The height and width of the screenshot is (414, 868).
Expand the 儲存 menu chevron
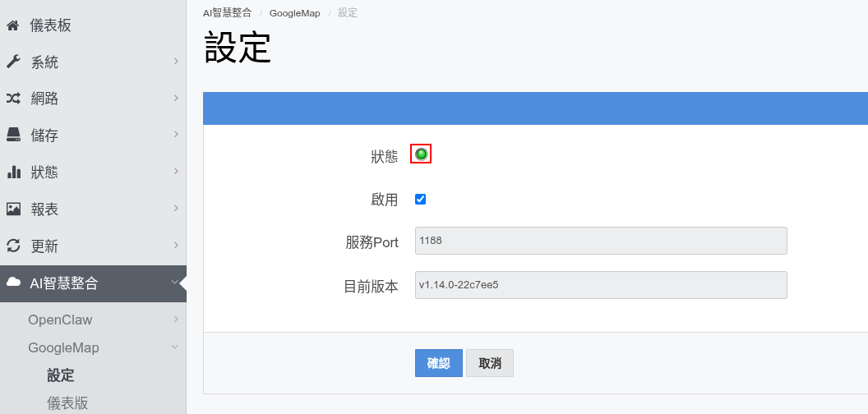[x=176, y=135]
